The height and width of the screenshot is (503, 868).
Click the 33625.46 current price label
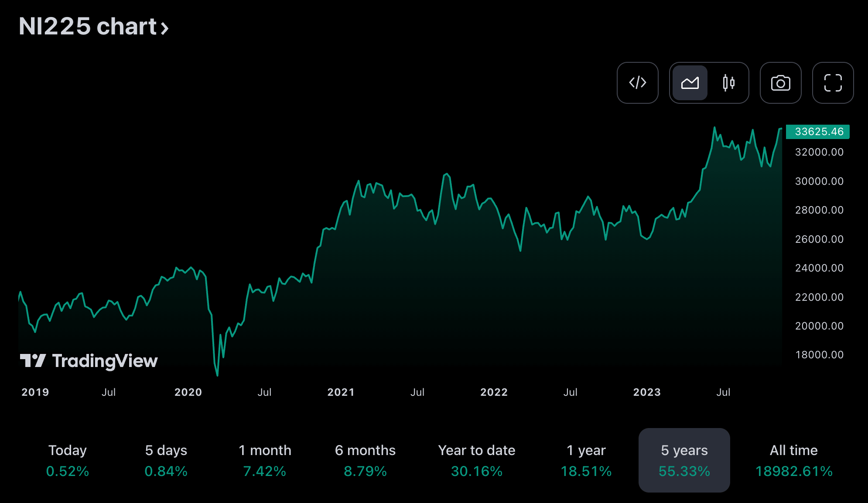(818, 132)
